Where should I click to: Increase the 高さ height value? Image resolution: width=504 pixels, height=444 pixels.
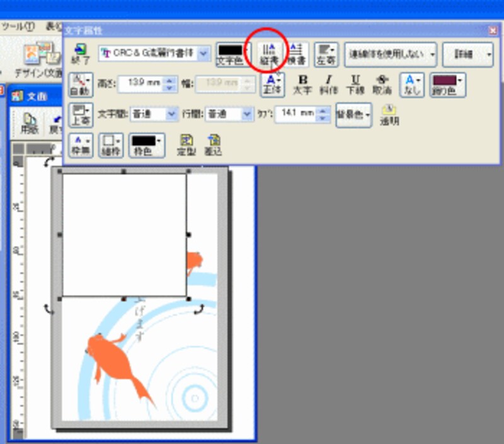click(170, 81)
